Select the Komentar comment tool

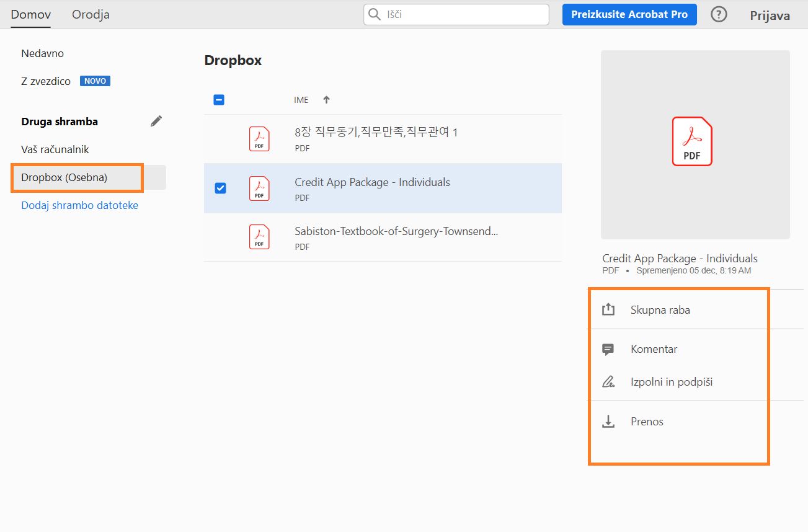654,348
